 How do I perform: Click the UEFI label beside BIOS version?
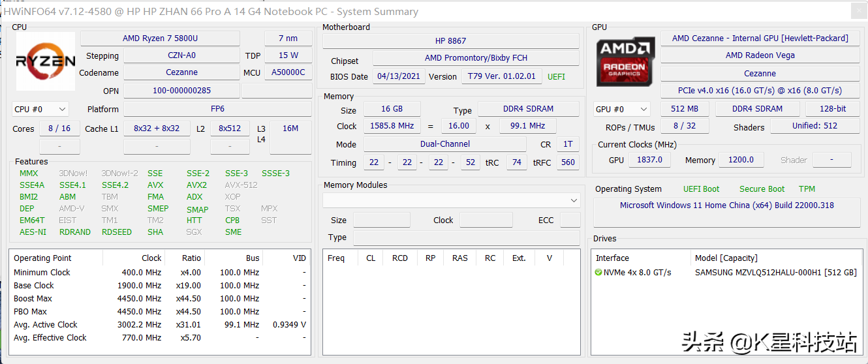(x=556, y=77)
